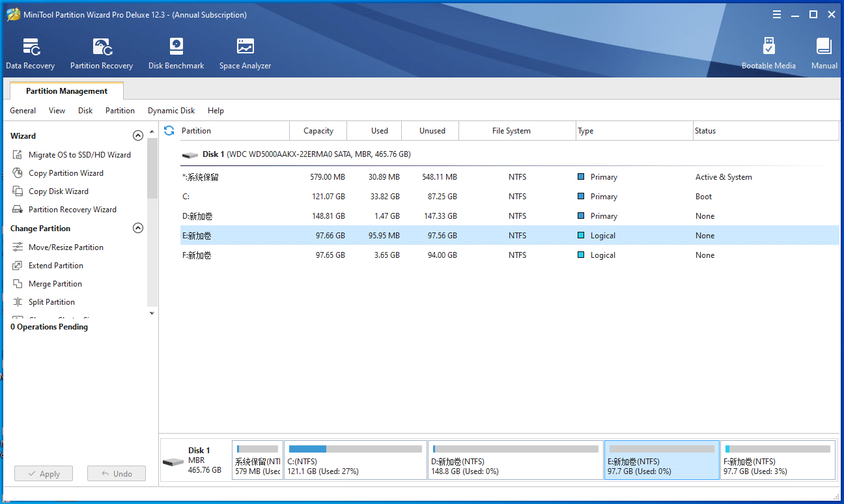Open the hamburger menu in title bar
Viewport: 844px width, 504px height.
(x=777, y=14)
